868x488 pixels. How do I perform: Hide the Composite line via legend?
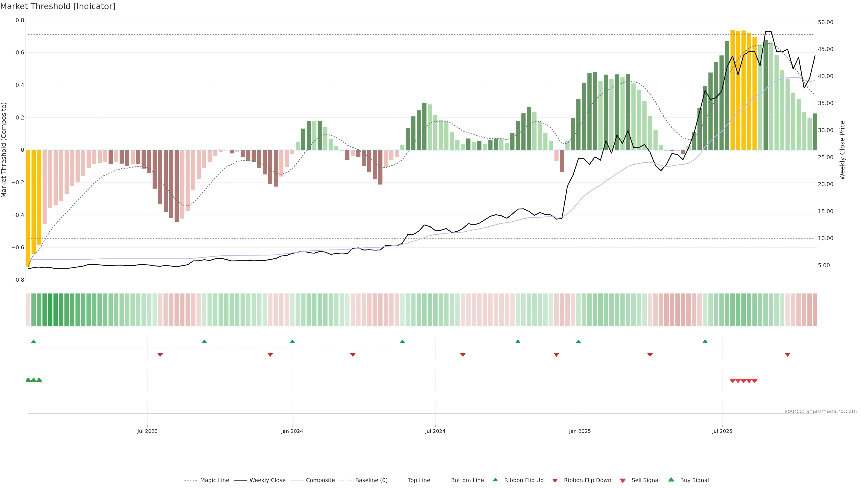[x=320, y=480]
